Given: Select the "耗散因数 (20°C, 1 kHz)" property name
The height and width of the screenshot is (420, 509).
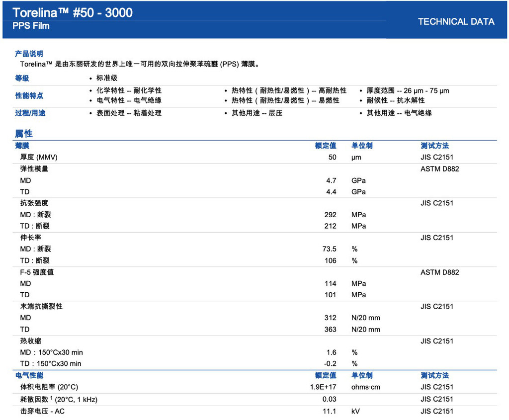Looking at the screenshot, I should [59, 399].
